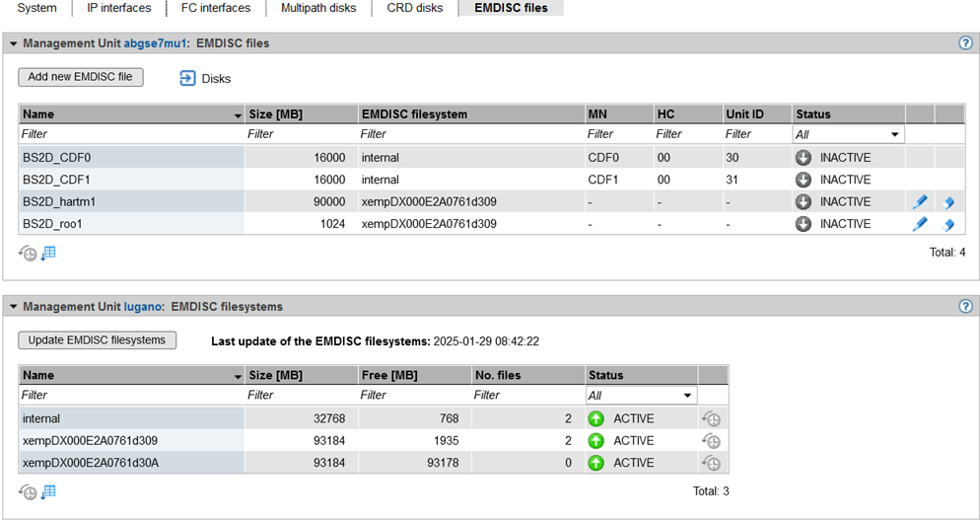The image size is (980, 522).
Task: Click the Add new EMDISC file button
Action: 80,77
